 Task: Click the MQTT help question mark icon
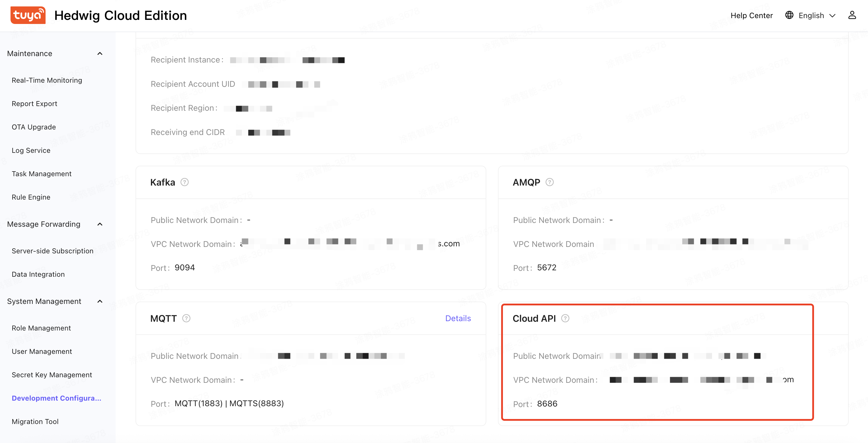click(x=187, y=318)
